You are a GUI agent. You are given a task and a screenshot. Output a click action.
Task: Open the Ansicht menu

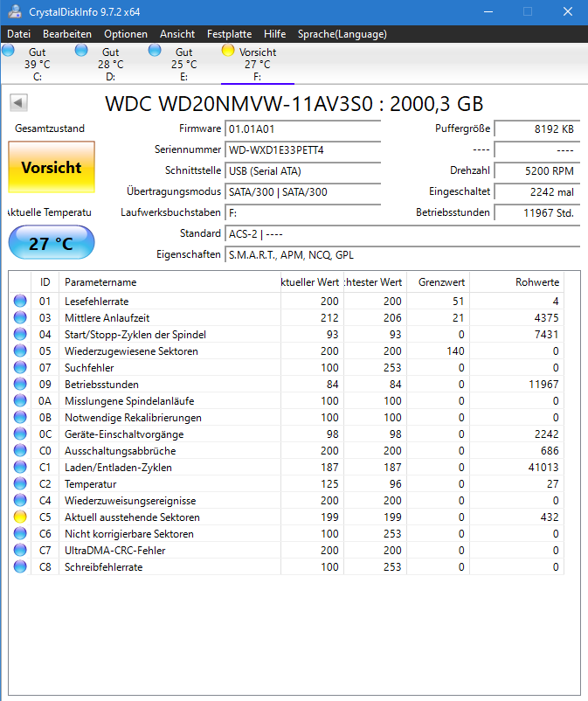(177, 34)
